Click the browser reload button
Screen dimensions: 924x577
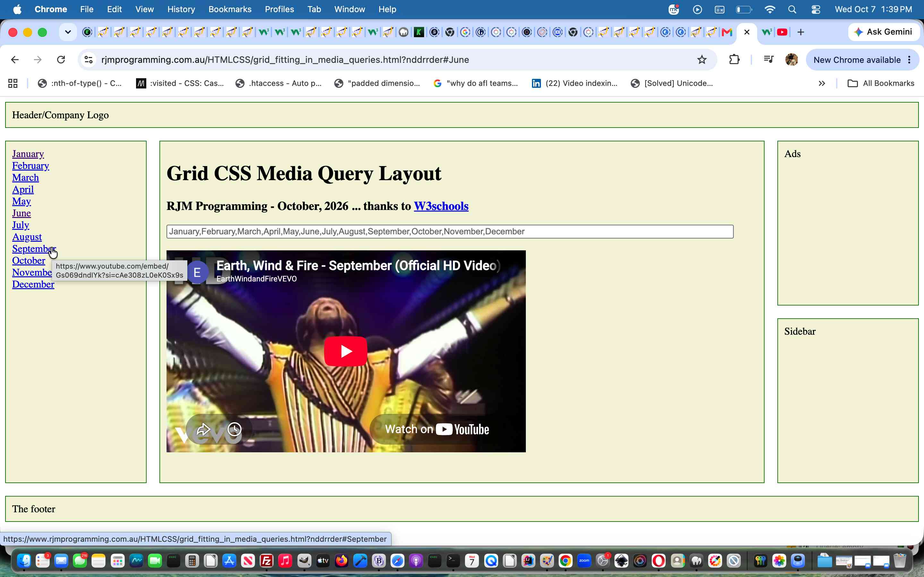click(61, 60)
